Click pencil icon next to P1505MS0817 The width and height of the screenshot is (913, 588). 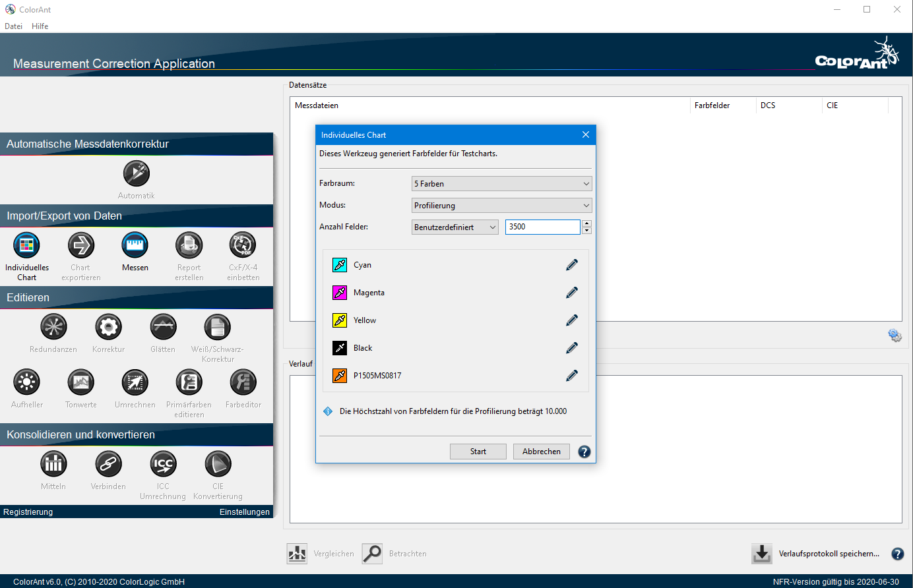pyautogui.click(x=572, y=376)
